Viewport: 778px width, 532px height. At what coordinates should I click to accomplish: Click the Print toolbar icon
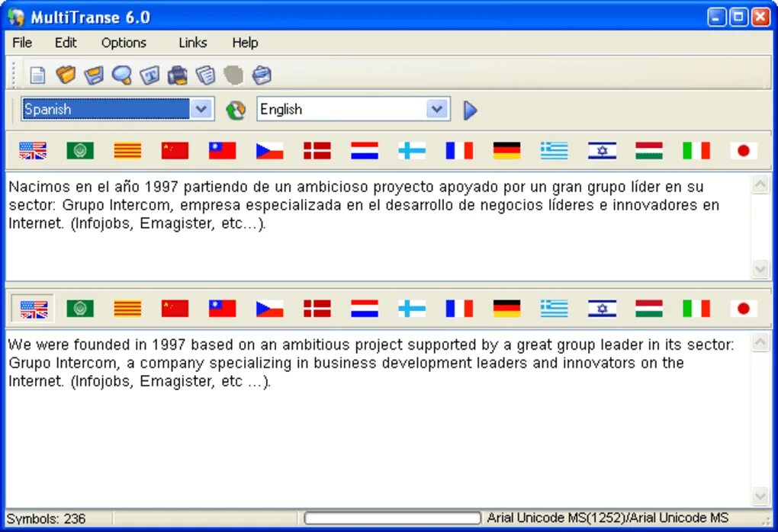point(178,75)
